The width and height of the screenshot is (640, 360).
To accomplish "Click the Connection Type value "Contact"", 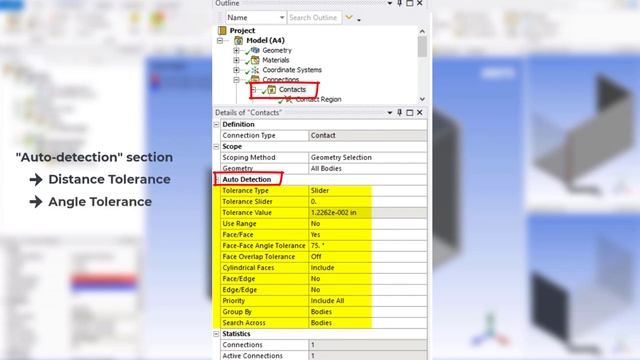I will [368, 136].
